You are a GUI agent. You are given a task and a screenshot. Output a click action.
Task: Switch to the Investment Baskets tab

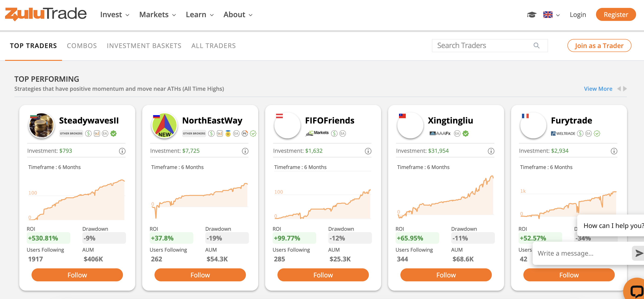pos(144,46)
